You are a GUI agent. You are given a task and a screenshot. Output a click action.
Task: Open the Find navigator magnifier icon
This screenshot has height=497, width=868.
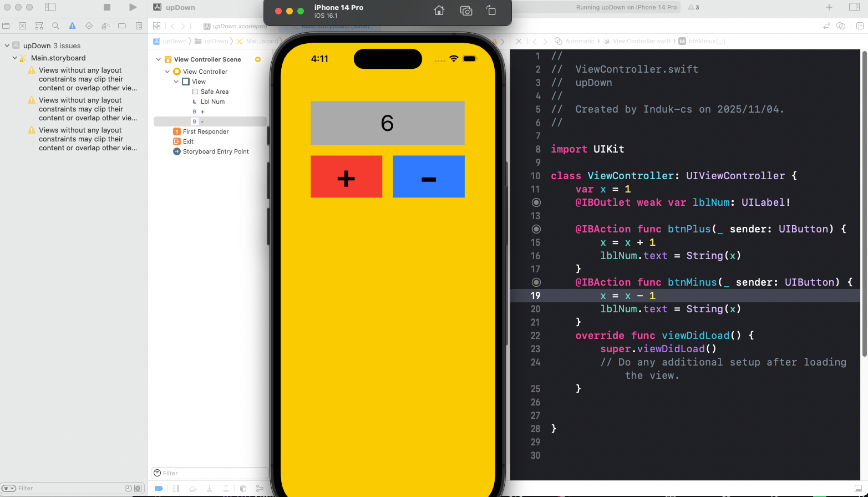[55, 26]
